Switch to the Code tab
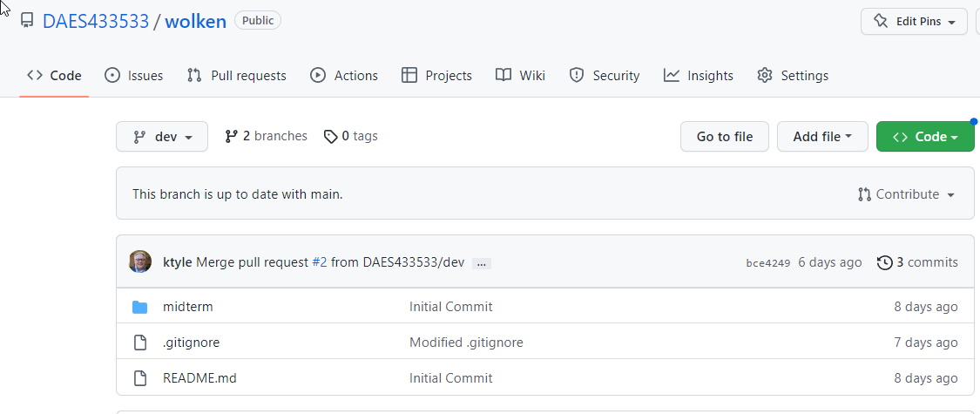Image resolution: width=980 pixels, height=414 pixels. [54, 76]
